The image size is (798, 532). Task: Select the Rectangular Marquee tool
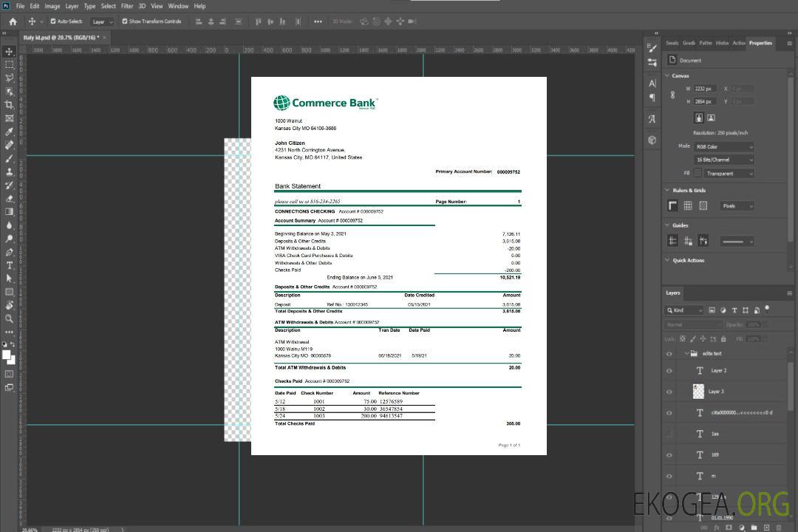pyautogui.click(x=9, y=65)
